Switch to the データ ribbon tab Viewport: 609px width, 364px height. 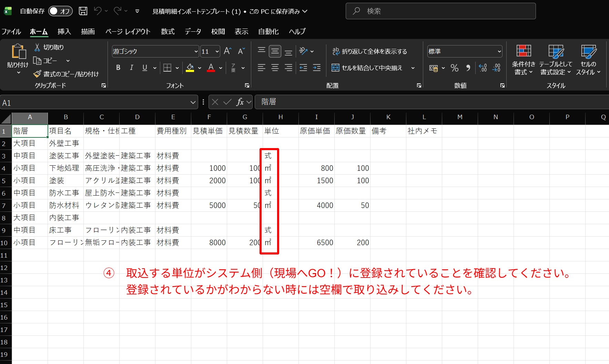point(193,32)
